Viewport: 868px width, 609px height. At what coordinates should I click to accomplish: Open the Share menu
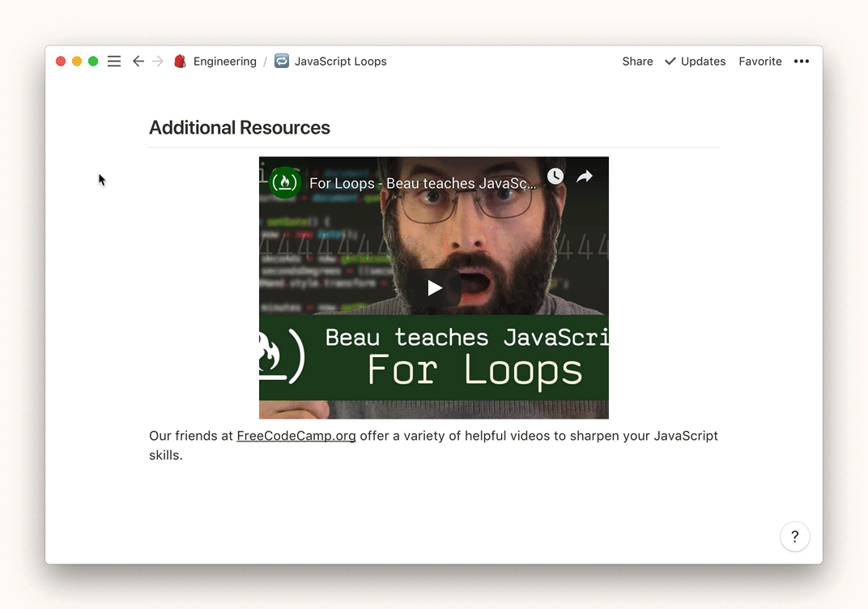637,62
